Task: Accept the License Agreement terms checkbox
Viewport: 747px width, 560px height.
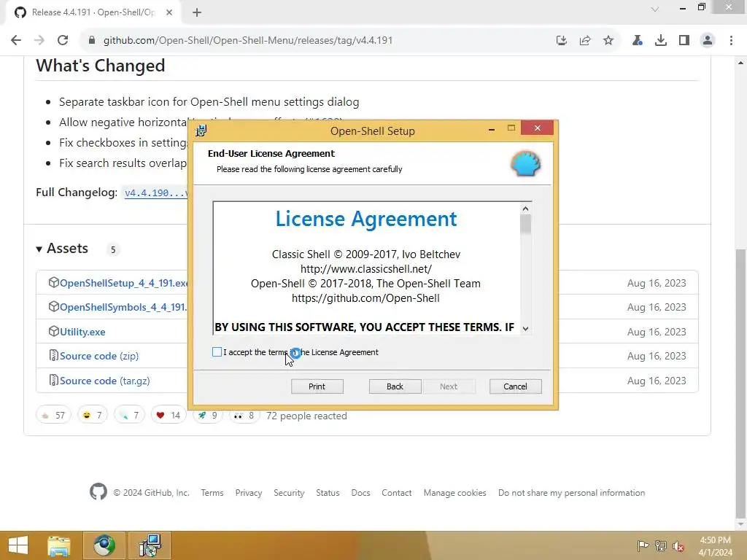Action: (217, 352)
